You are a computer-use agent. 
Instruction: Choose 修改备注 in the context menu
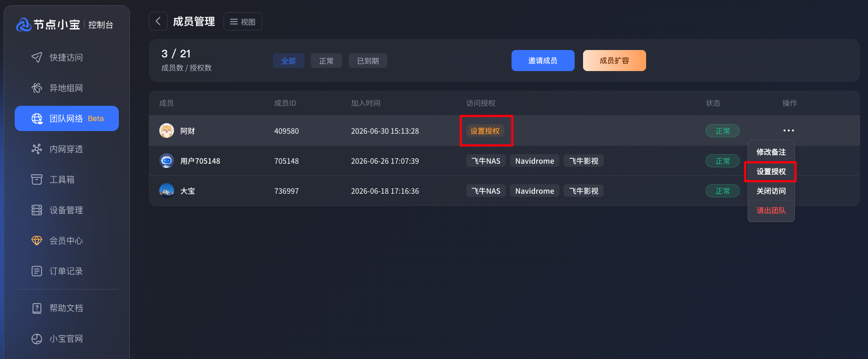(771, 152)
